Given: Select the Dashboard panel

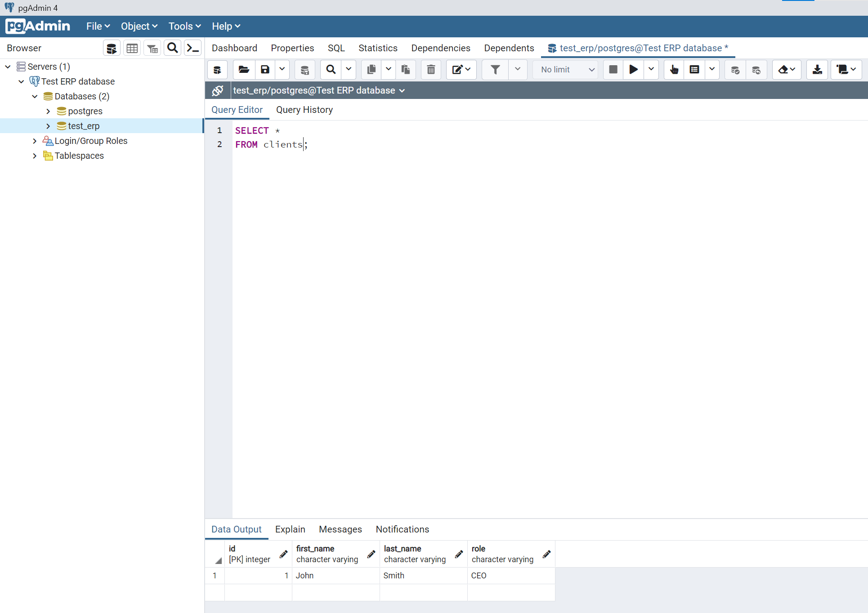Looking at the screenshot, I should pyautogui.click(x=234, y=48).
